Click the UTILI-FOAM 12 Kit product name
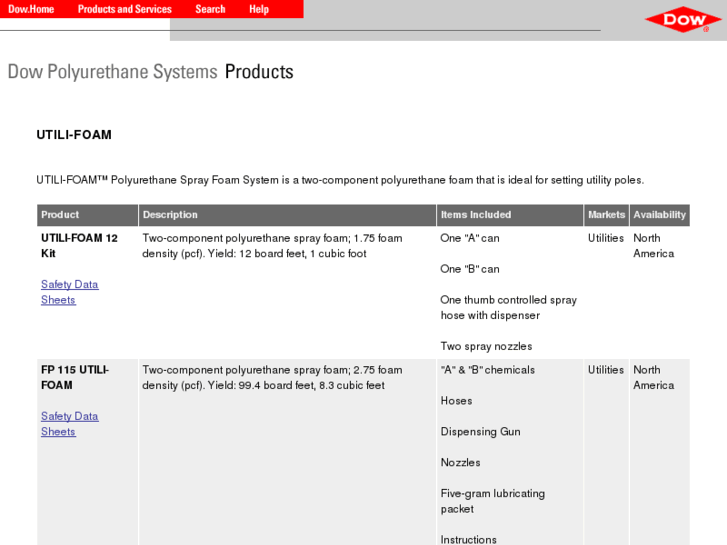 [x=79, y=246]
